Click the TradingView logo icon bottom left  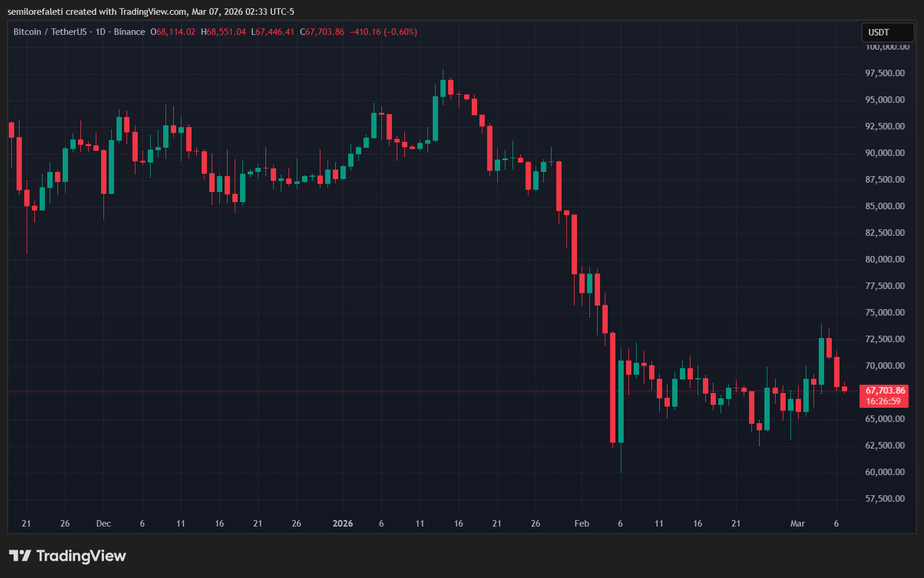[x=22, y=555]
